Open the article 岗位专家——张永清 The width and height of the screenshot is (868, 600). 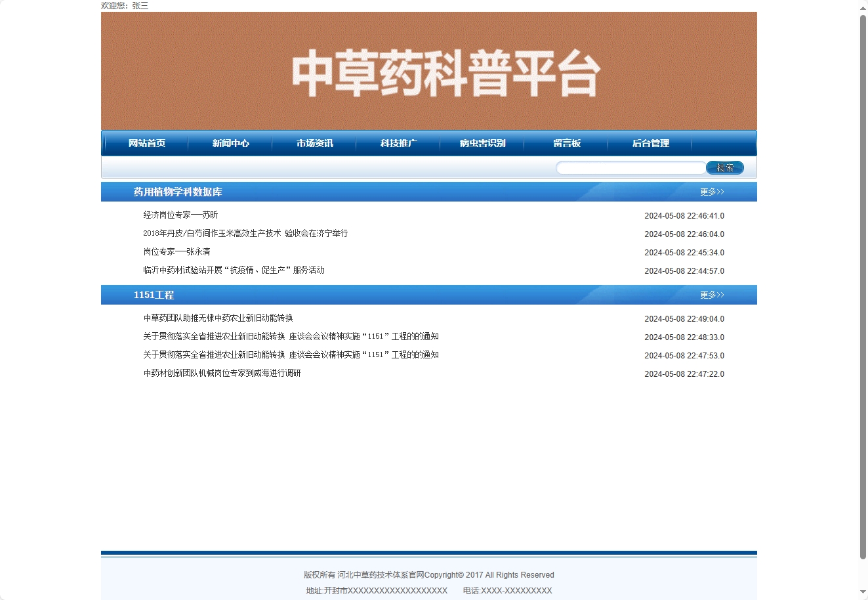click(x=176, y=251)
